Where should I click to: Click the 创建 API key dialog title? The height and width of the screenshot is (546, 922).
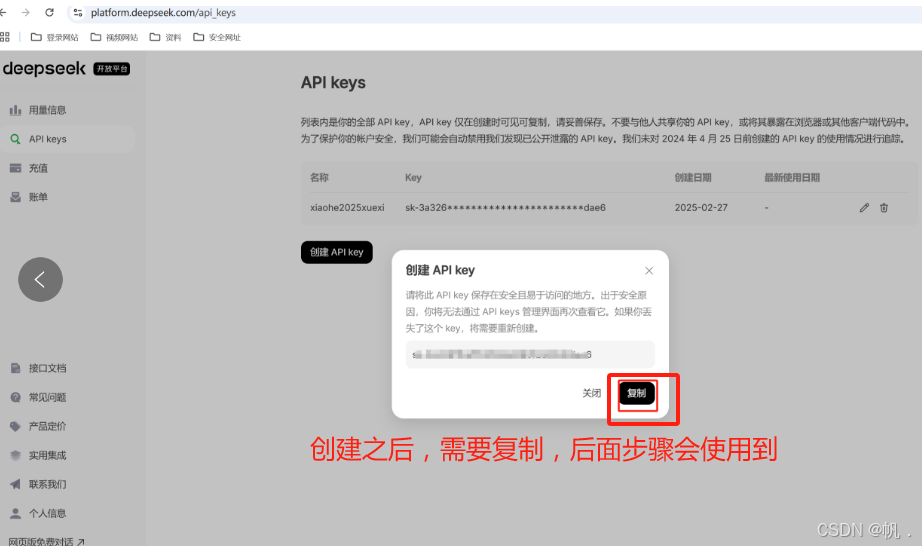440,270
